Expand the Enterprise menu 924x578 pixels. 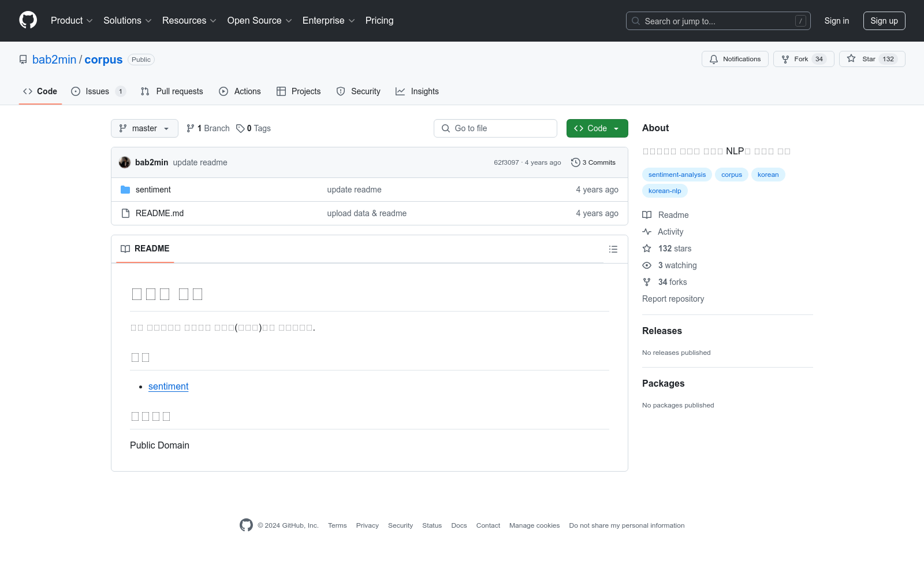[x=329, y=20]
